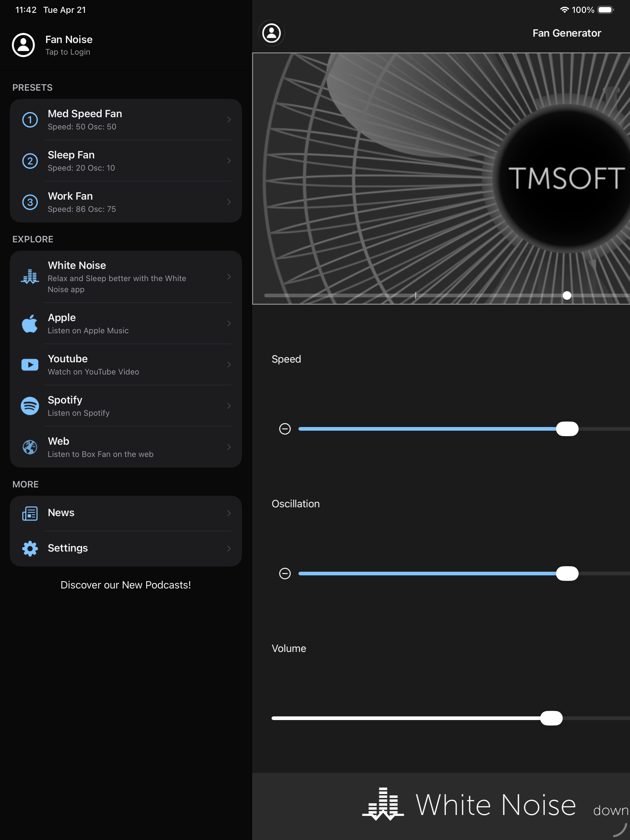
Task: Tap the Fan Generator title
Action: 567,33
